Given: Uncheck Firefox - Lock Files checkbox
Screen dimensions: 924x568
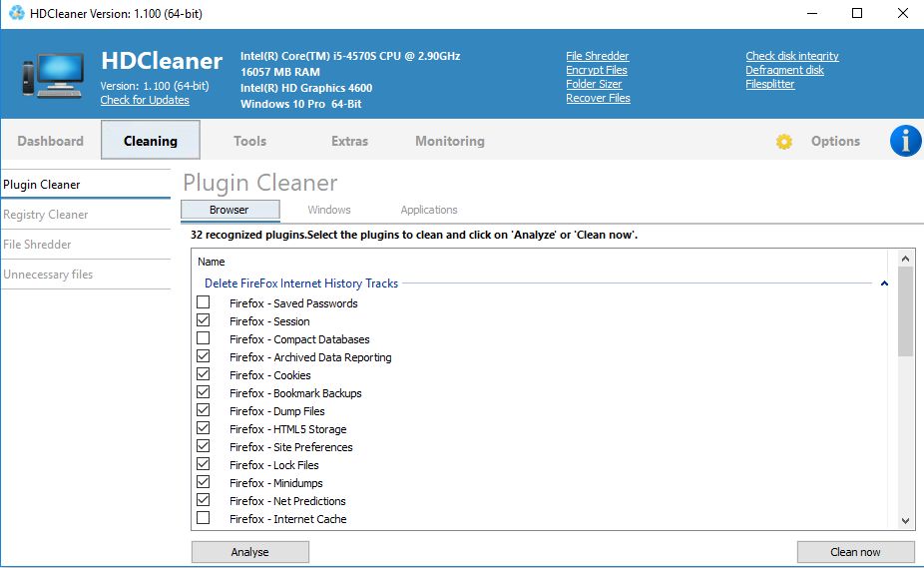Looking at the screenshot, I should click(204, 464).
